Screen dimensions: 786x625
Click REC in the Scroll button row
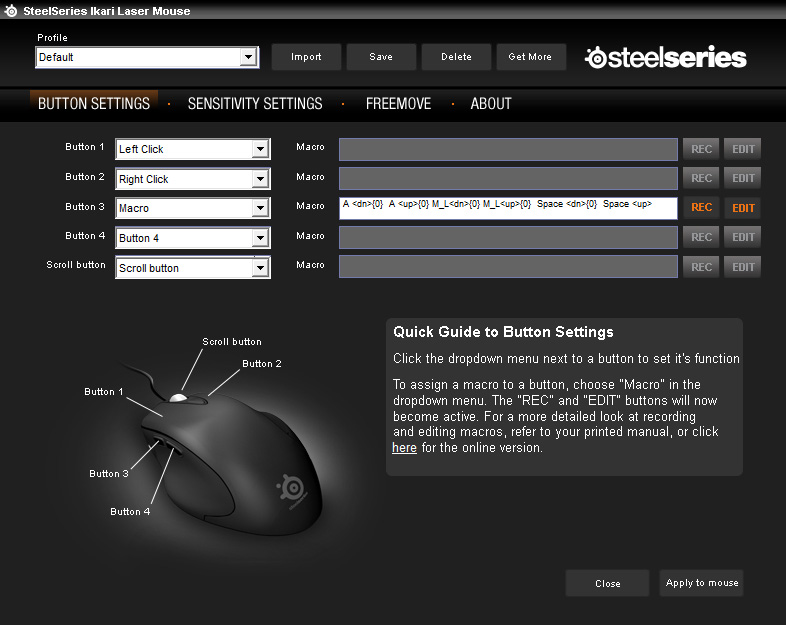[x=701, y=267]
